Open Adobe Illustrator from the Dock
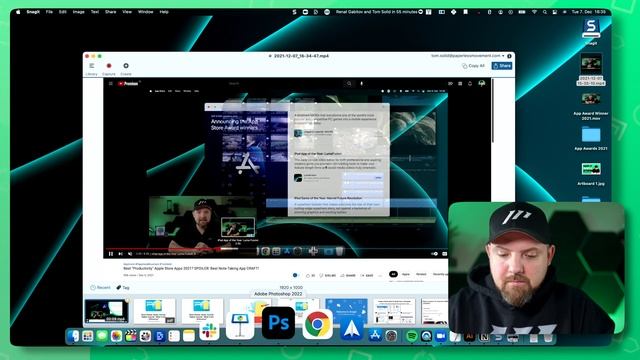640x360 pixels. coord(469,337)
